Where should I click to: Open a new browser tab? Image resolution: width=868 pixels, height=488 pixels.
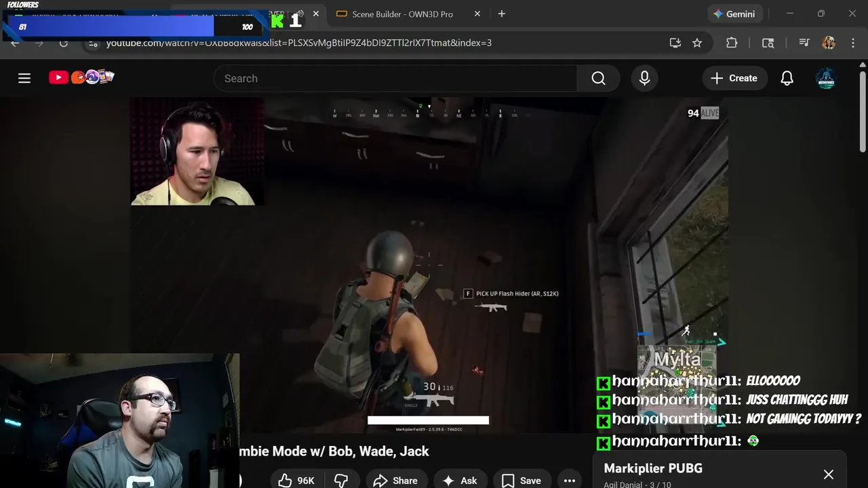(x=502, y=14)
